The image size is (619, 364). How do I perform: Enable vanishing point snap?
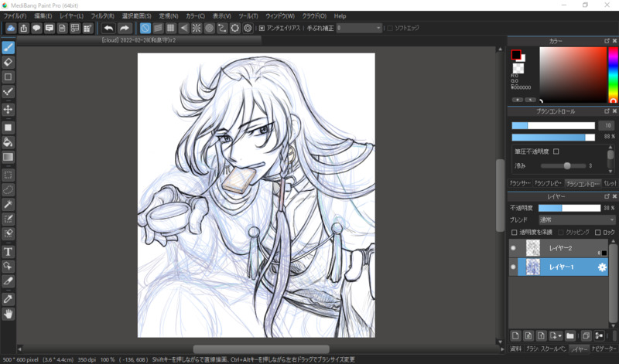[x=183, y=28]
